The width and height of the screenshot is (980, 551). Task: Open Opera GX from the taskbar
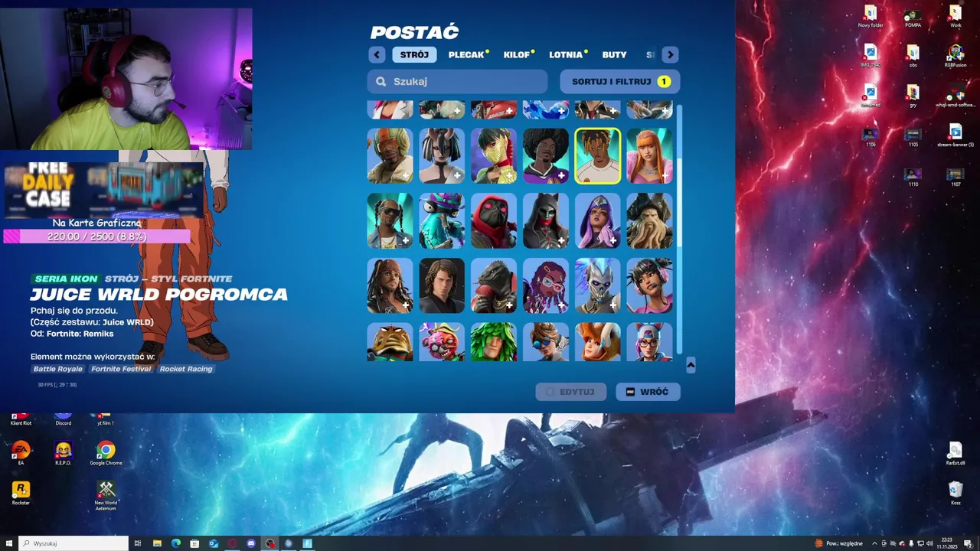pos(232,543)
